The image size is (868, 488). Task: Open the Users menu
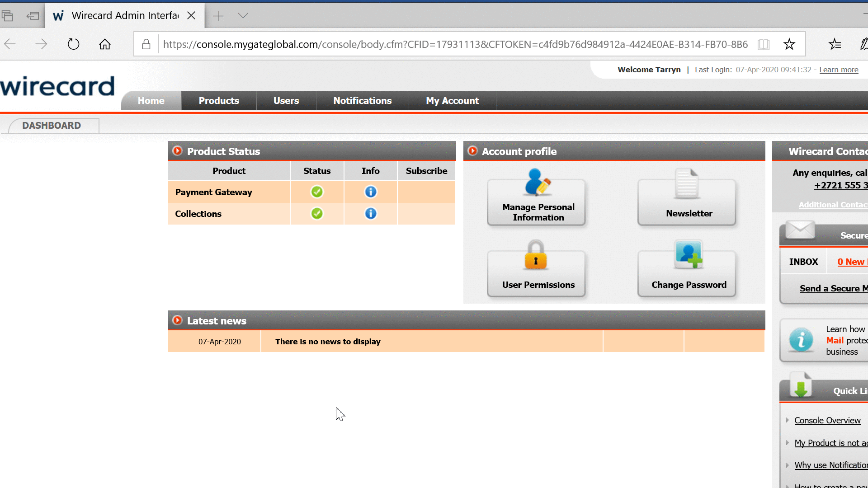click(x=286, y=101)
